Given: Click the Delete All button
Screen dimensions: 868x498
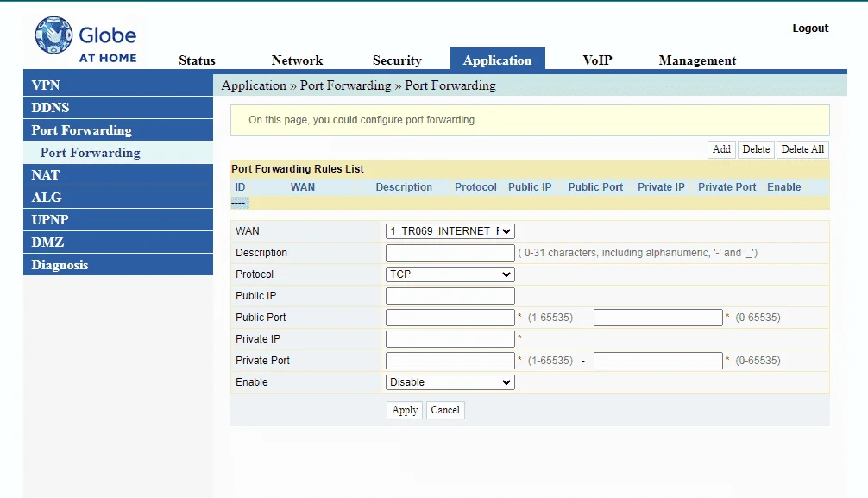Looking at the screenshot, I should 802,149.
